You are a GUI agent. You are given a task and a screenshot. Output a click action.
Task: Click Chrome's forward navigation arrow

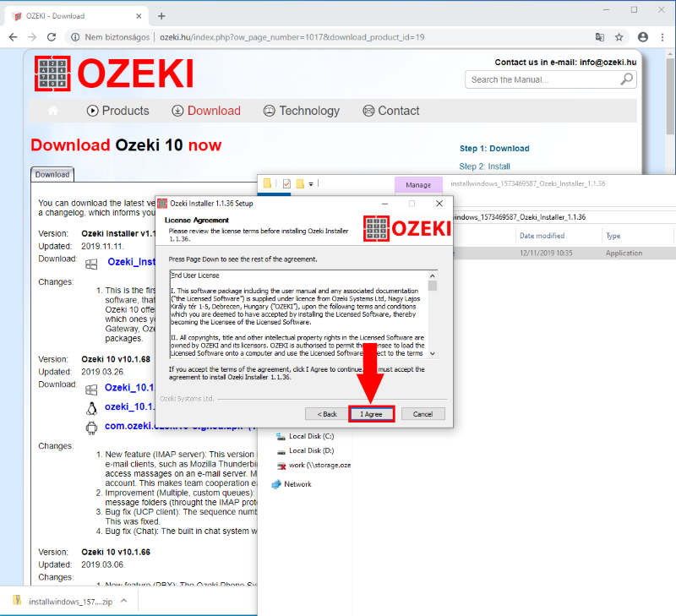(32, 37)
